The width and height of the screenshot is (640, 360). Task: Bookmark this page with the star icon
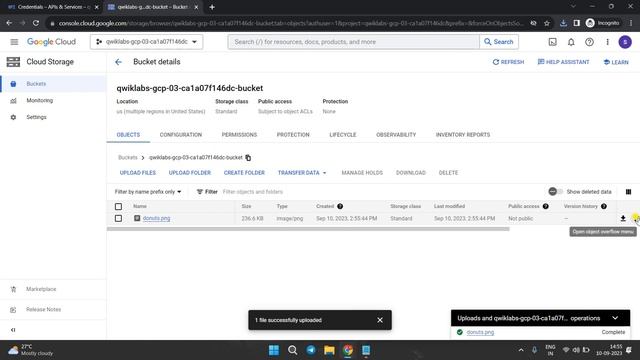[x=547, y=23]
